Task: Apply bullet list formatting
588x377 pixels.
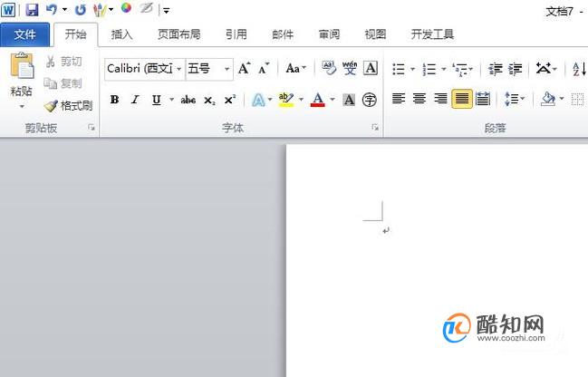Action: tap(399, 69)
